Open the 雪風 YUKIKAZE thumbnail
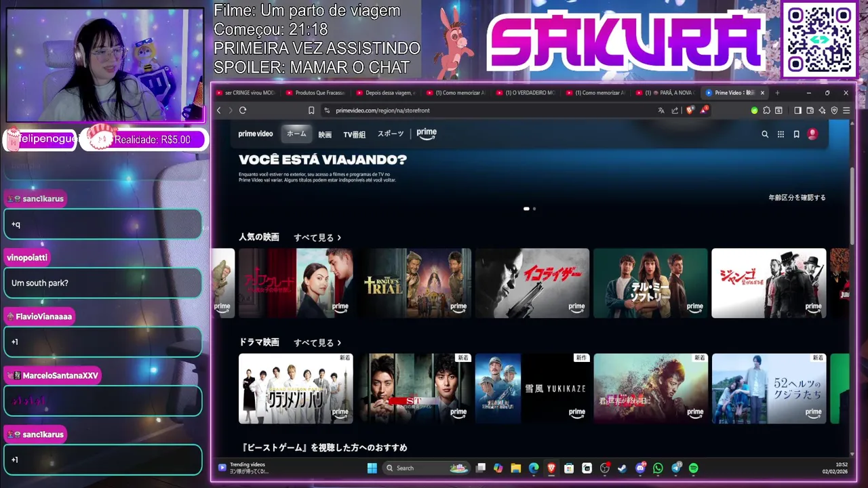 pyautogui.click(x=532, y=388)
